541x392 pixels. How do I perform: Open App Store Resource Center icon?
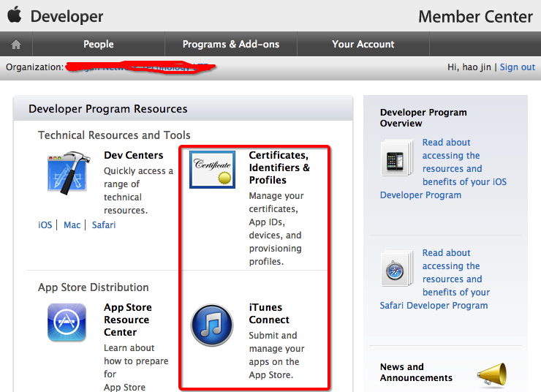pyautogui.click(x=67, y=323)
